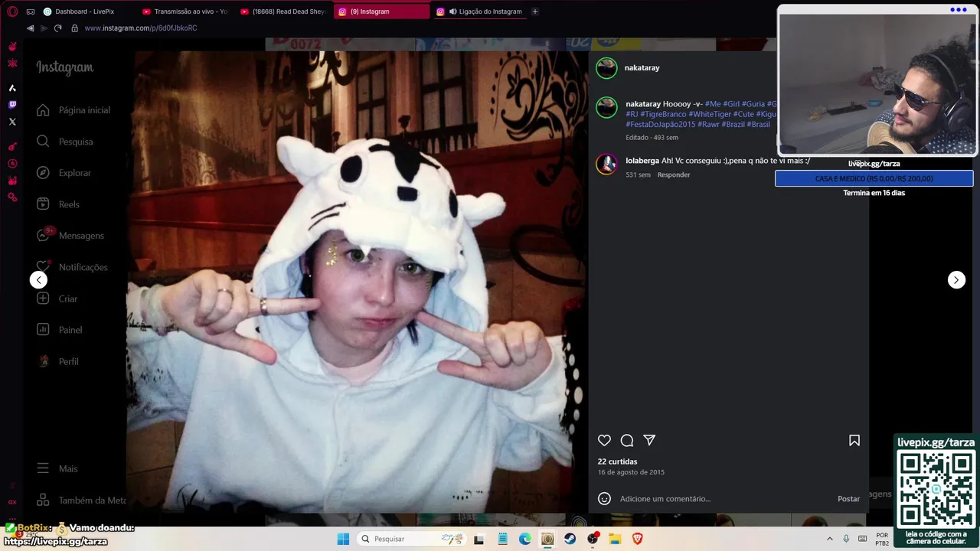Open Twitch in the Opera sidebar
Screen dimensions: 980x551
pos(12,105)
